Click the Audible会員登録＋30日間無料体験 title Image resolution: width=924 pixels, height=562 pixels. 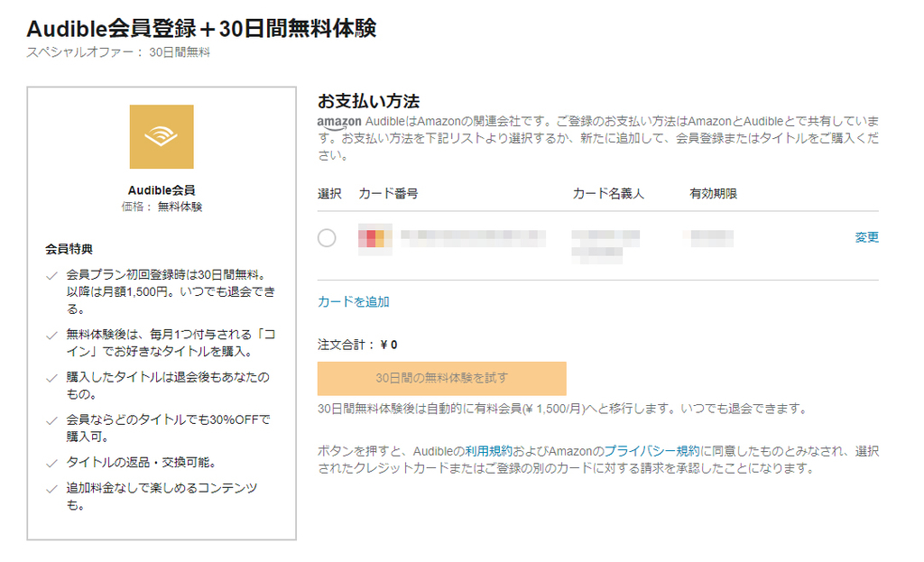coord(201,28)
